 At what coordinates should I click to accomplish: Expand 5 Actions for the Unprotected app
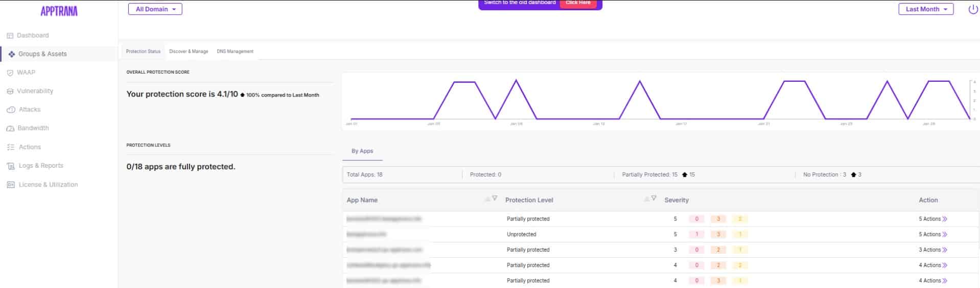pos(932,234)
